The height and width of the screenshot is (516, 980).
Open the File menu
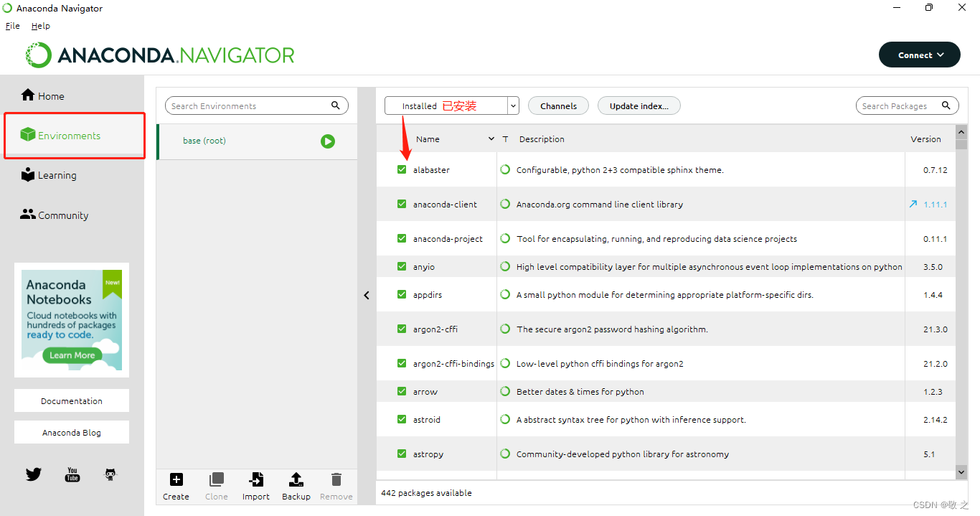pyautogui.click(x=13, y=26)
